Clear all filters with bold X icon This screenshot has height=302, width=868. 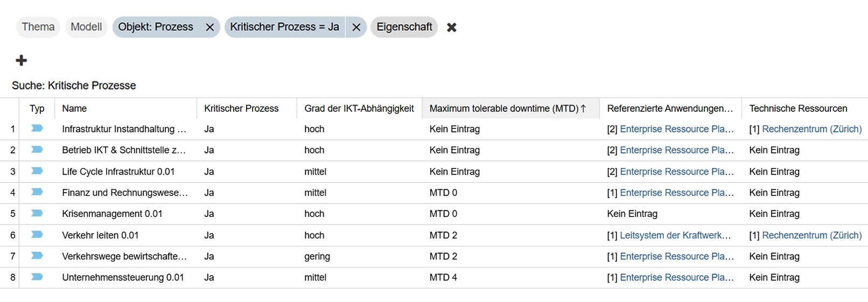(x=451, y=27)
